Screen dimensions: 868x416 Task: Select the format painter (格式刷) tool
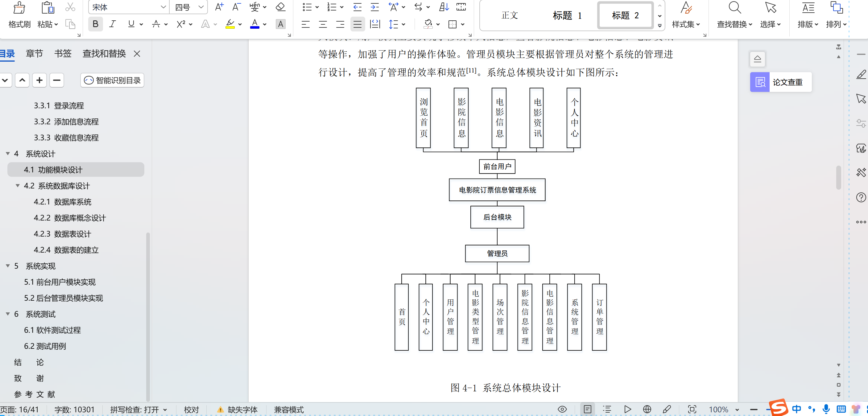pyautogui.click(x=19, y=15)
